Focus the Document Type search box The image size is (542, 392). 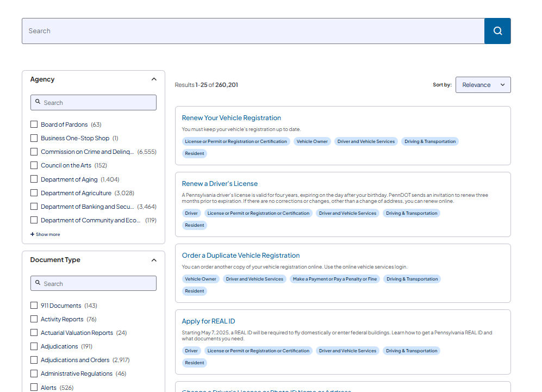[x=94, y=283]
